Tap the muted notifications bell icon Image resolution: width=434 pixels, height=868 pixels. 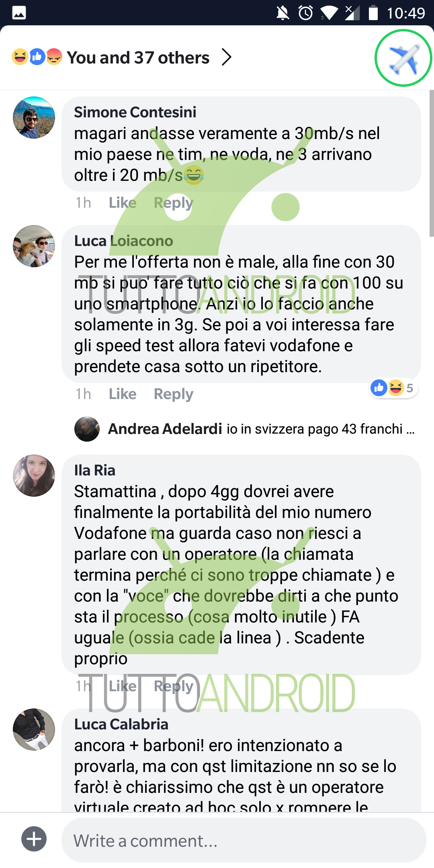point(283,13)
